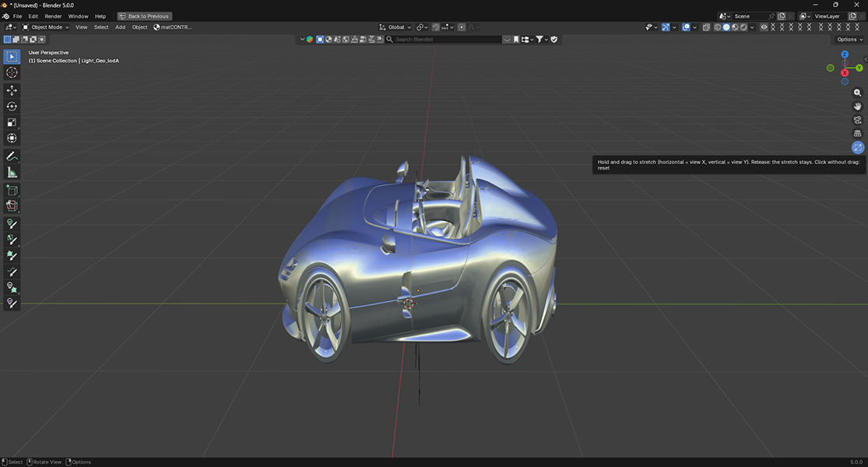
Task: Switch to wireframe viewport shading
Action: click(x=718, y=27)
